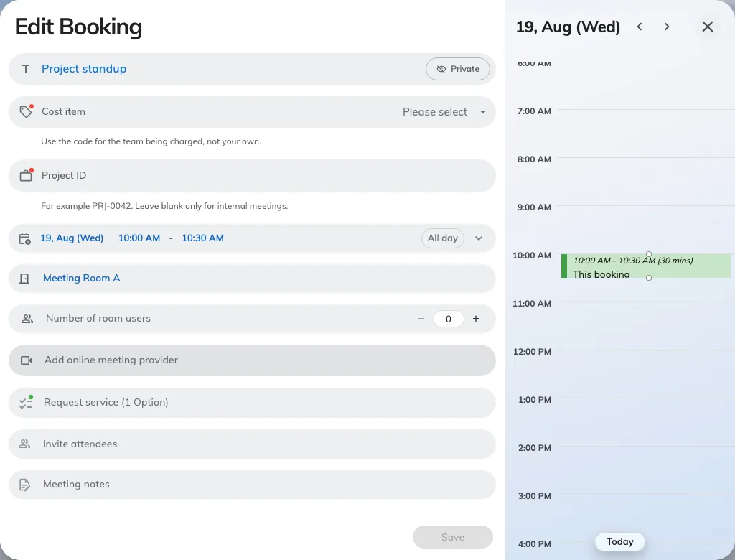735x560 pixels.
Task: Select the This booking calendar event
Action: tap(646, 266)
